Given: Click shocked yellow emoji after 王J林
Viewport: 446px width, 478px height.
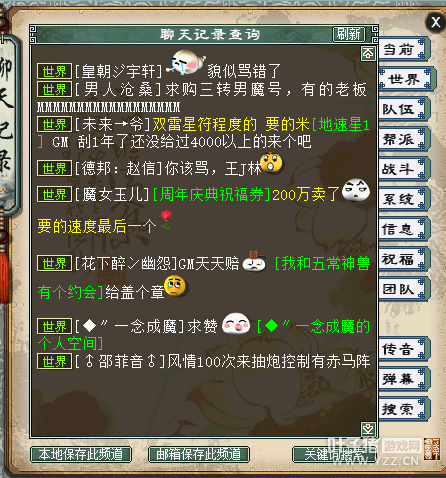Looking at the screenshot, I should 271,163.
